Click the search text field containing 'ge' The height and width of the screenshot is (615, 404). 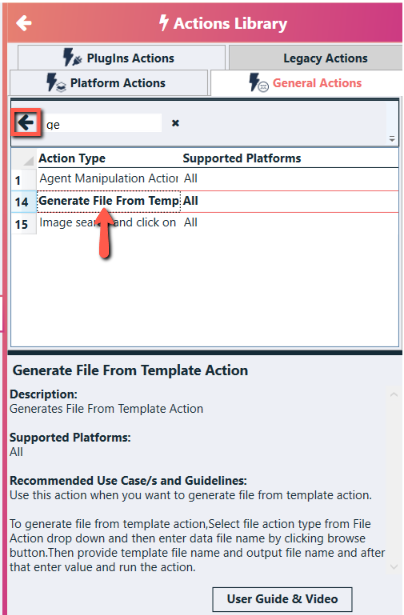103,124
